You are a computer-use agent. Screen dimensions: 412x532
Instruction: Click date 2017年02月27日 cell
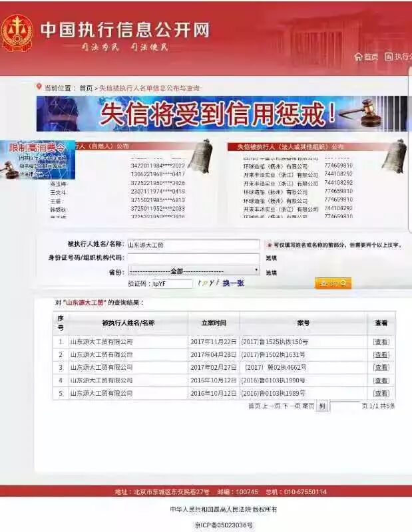pos(213,368)
